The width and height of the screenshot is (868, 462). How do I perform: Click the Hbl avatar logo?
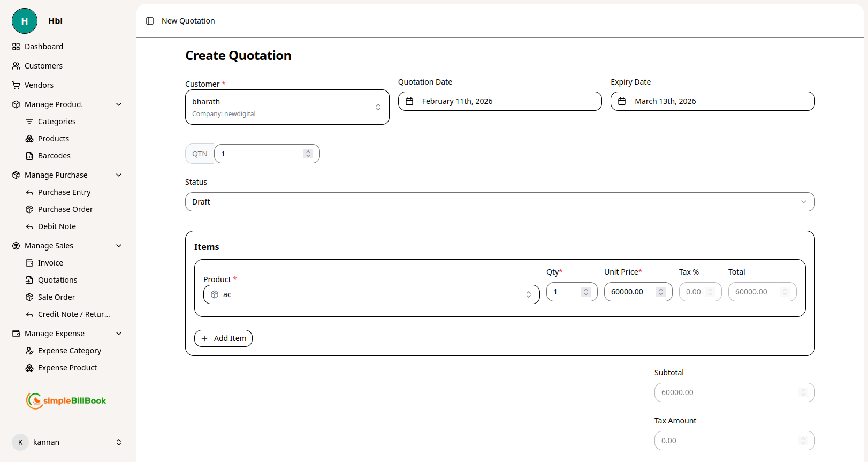pos(25,21)
